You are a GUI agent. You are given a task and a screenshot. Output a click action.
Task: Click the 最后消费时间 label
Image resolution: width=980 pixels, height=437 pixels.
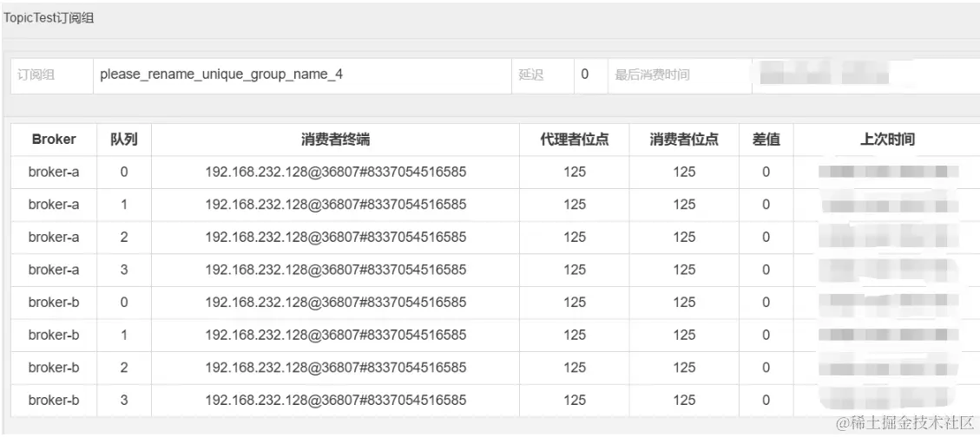(x=652, y=75)
